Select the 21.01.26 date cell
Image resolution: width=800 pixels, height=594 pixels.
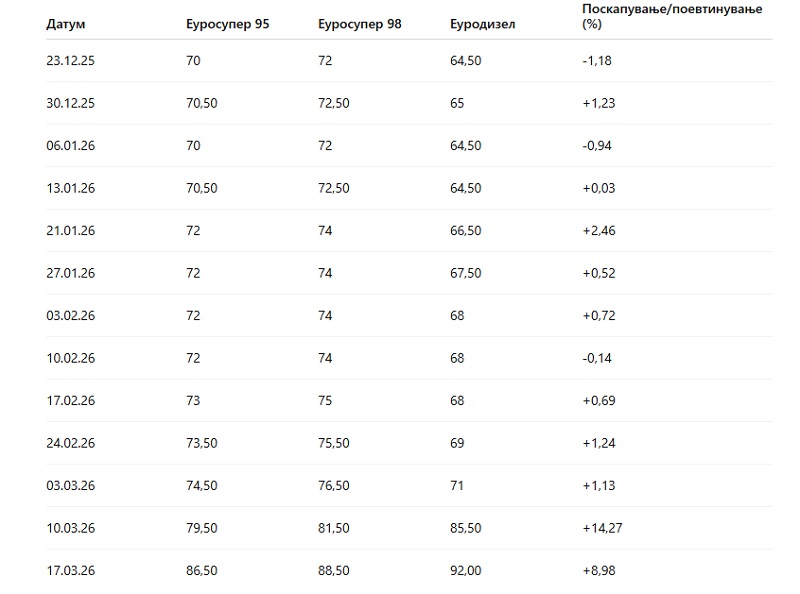point(70,231)
